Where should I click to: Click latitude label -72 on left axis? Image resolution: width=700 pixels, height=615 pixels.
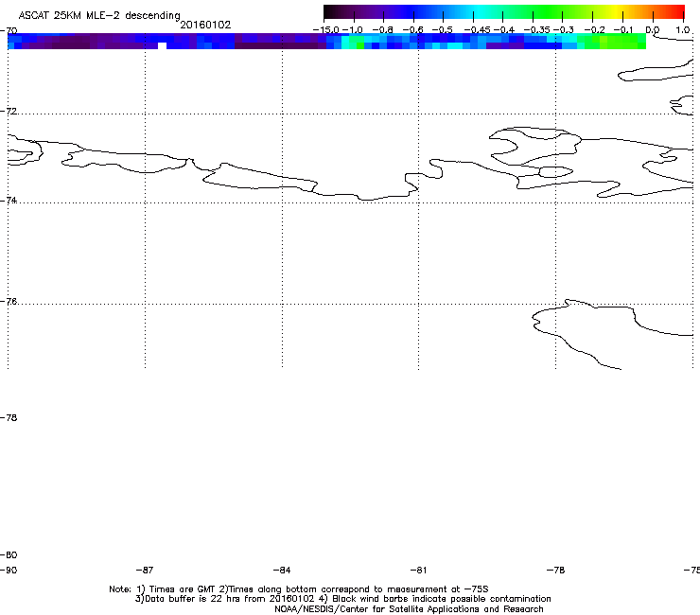[x=9, y=111]
